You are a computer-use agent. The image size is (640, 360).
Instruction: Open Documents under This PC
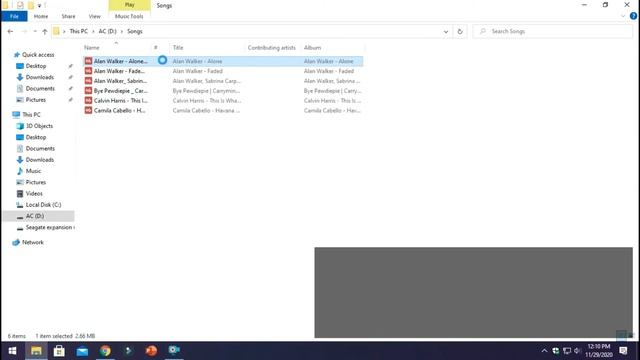(x=40, y=149)
